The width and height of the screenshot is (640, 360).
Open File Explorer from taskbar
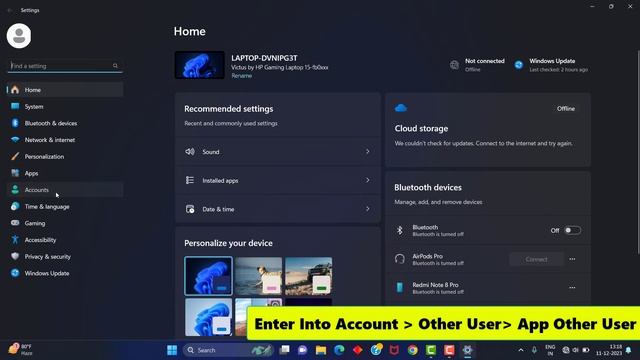321,350
